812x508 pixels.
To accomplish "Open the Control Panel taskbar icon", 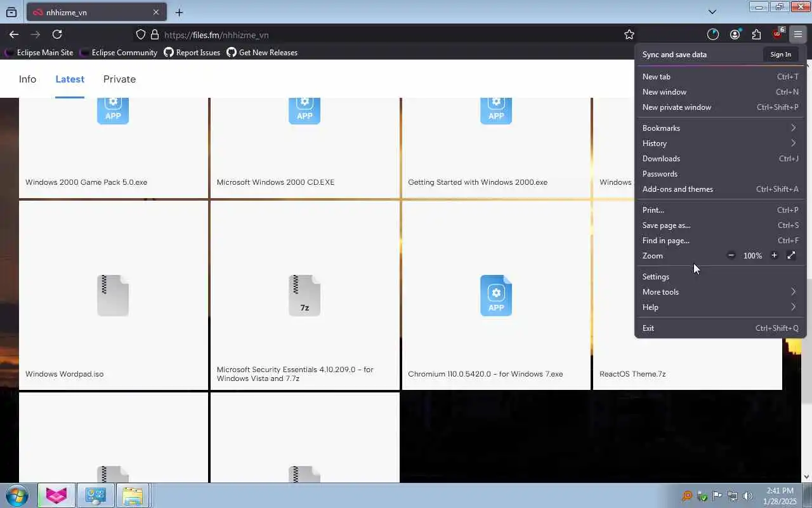I will (x=95, y=495).
